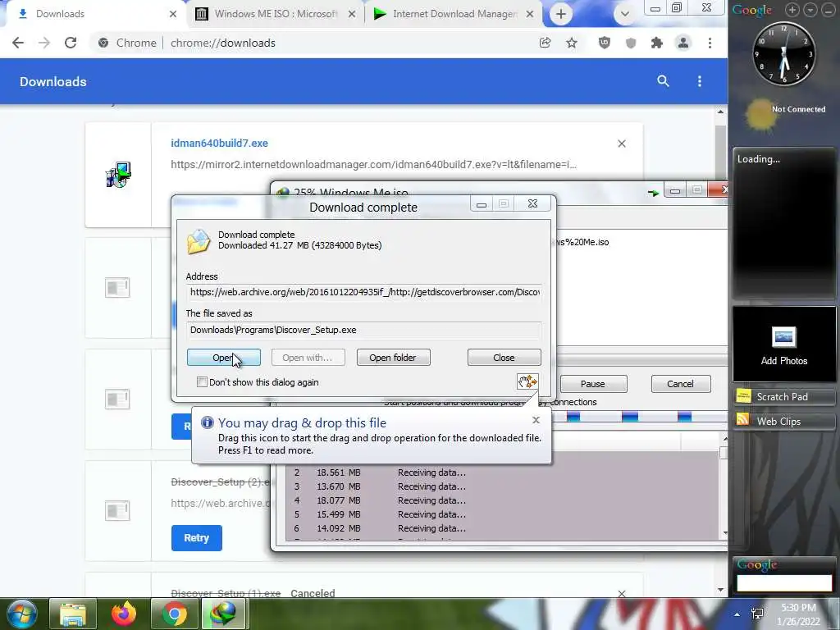Click the Chrome taskbar icon
840x630 pixels.
175,614
